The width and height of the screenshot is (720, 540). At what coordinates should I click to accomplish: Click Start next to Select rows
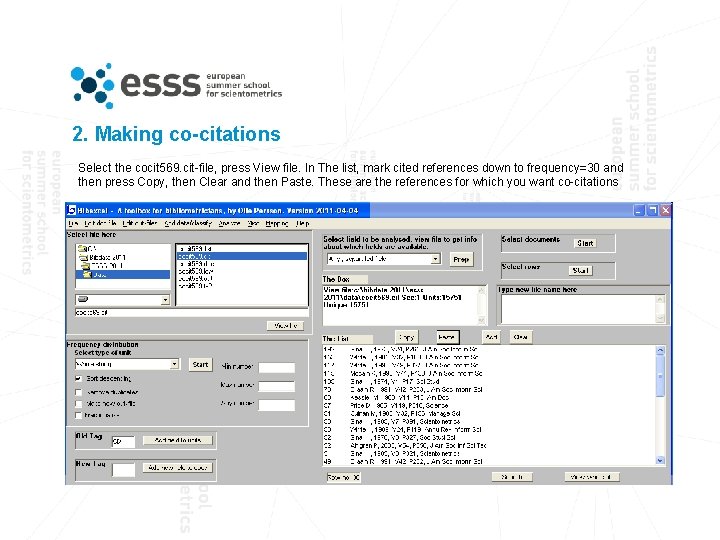580,270
